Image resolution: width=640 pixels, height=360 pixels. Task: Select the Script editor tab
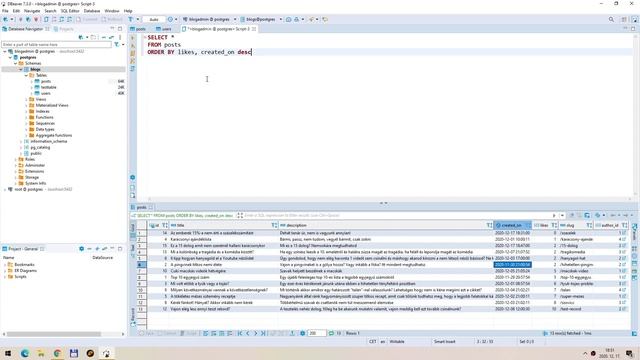click(219, 29)
